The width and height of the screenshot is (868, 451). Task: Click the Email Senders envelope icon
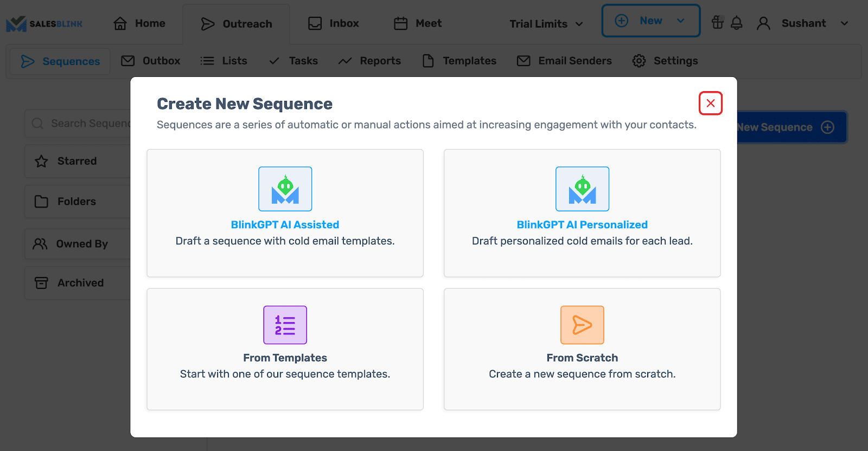pyautogui.click(x=524, y=61)
